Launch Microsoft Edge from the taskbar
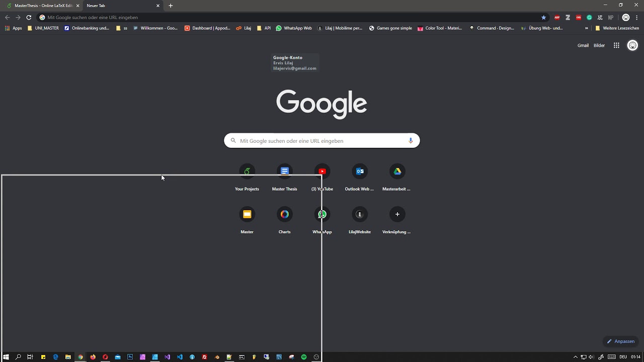Viewport: 644px width, 362px height. pyautogui.click(x=55, y=357)
